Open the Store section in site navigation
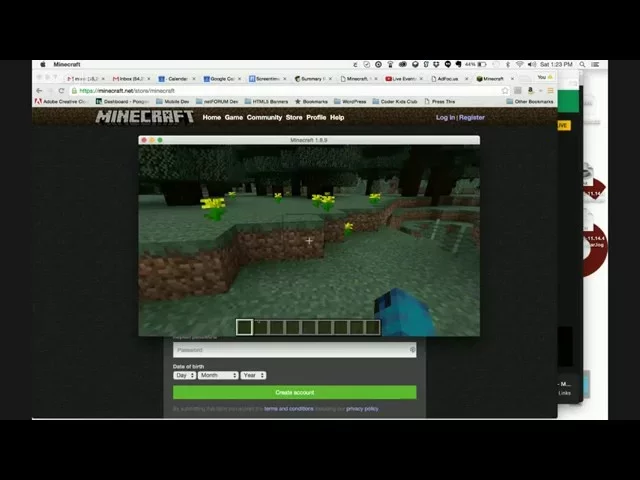The image size is (640, 480). tap(294, 117)
